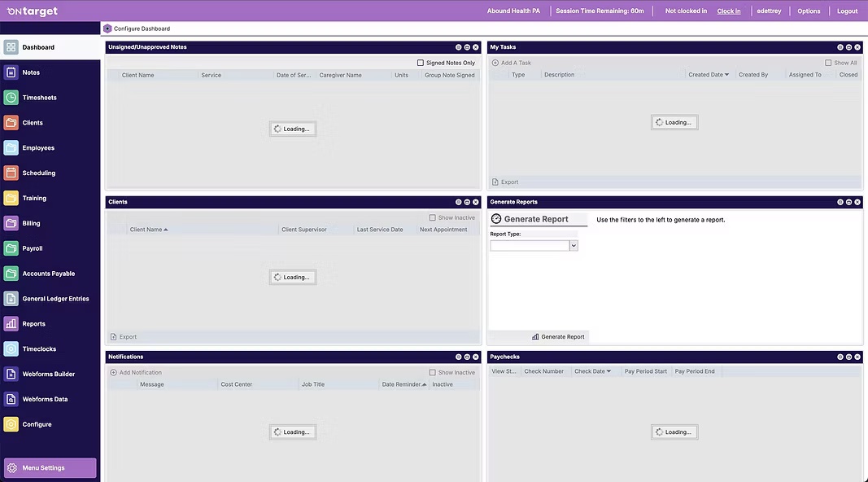The image size is (868, 482).
Task: Click Client Supervisor column header
Action: [304, 230]
